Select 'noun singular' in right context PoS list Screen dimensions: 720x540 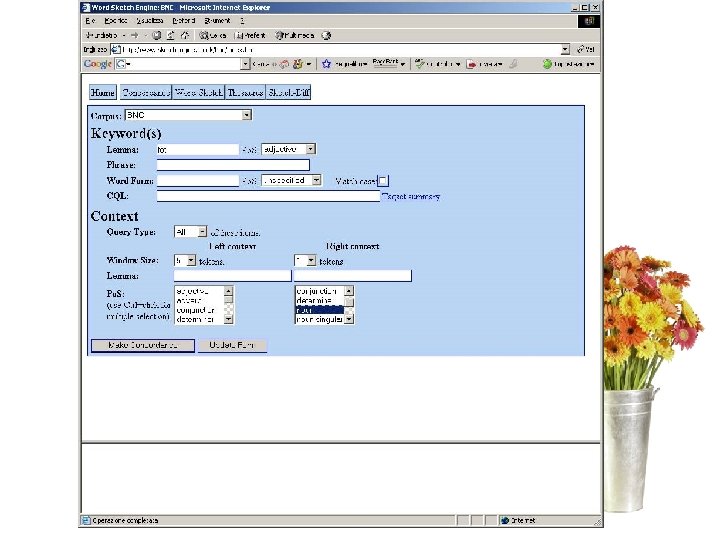[x=319, y=320]
